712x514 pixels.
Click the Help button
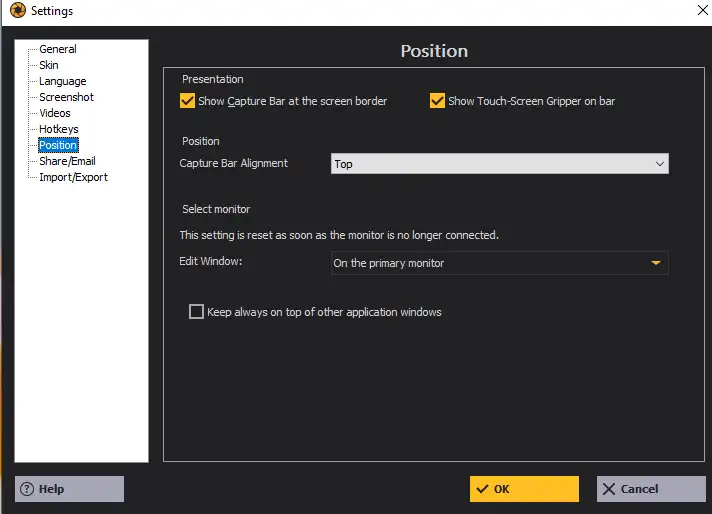coord(69,489)
